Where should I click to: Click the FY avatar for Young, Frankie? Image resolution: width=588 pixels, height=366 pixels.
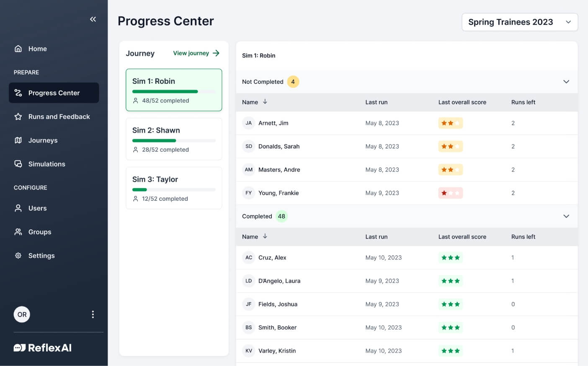click(x=249, y=193)
